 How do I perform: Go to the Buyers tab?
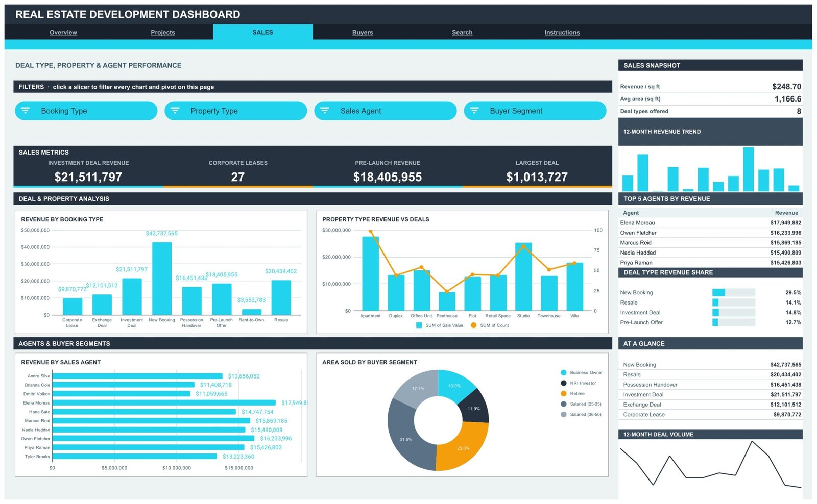[x=363, y=32]
